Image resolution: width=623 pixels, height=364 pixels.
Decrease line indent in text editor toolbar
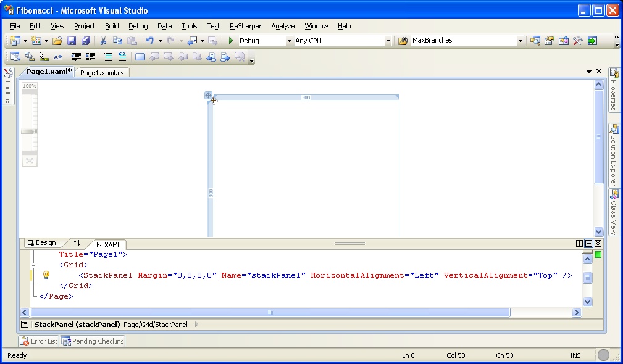75,57
